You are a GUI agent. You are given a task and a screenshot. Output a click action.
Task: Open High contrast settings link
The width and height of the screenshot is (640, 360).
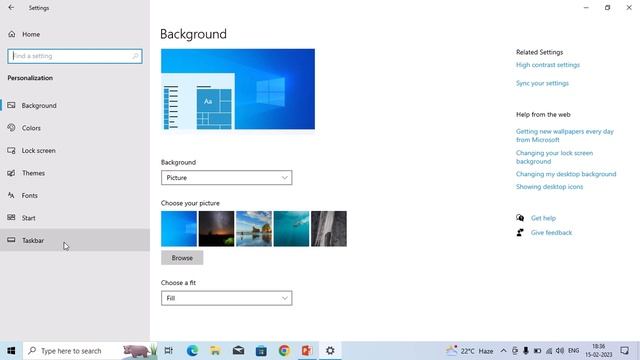pos(548,65)
